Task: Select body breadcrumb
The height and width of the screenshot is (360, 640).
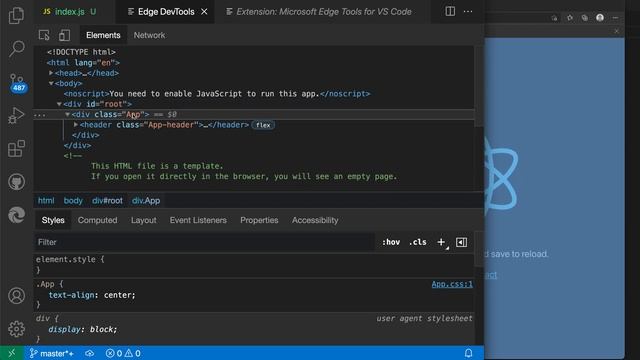Action: [x=73, y=200]
